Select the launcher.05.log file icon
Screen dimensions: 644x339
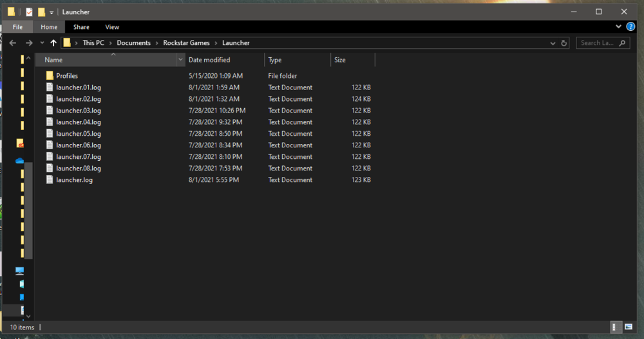pyautogui.click(x=50, y=133)
